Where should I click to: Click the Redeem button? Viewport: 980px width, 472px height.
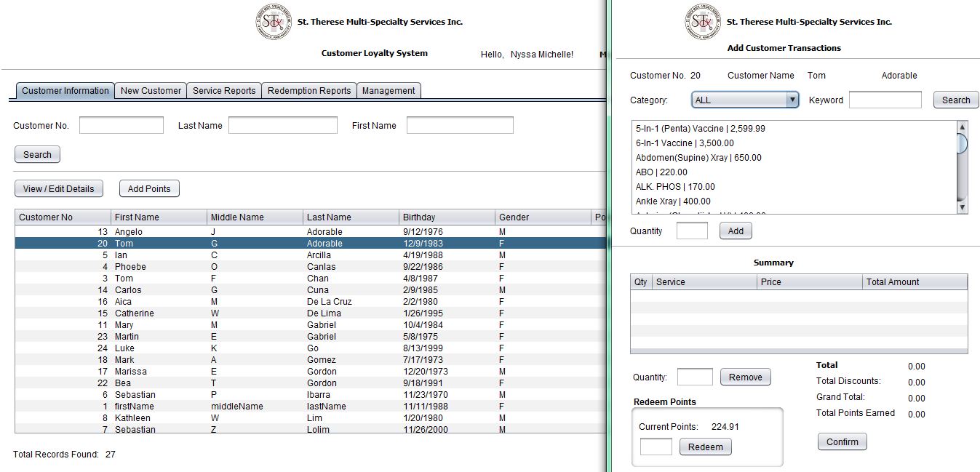tap(706, 447)
